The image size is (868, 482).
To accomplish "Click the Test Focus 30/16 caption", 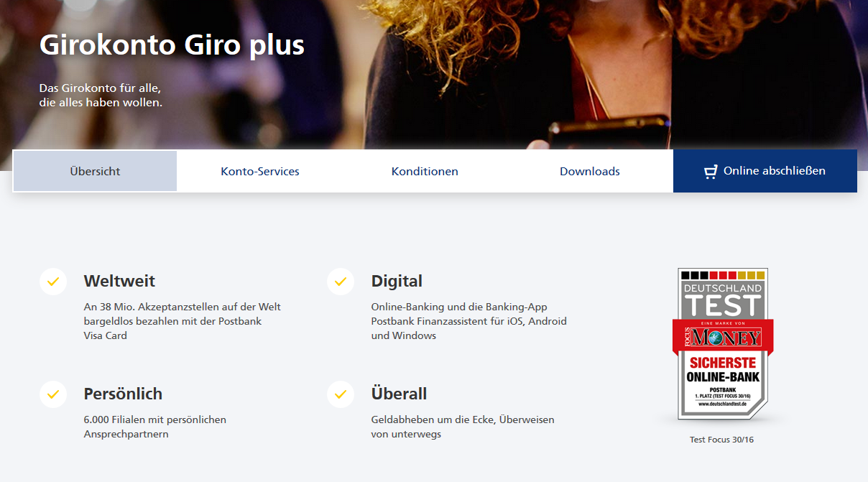I will point(721,439).
